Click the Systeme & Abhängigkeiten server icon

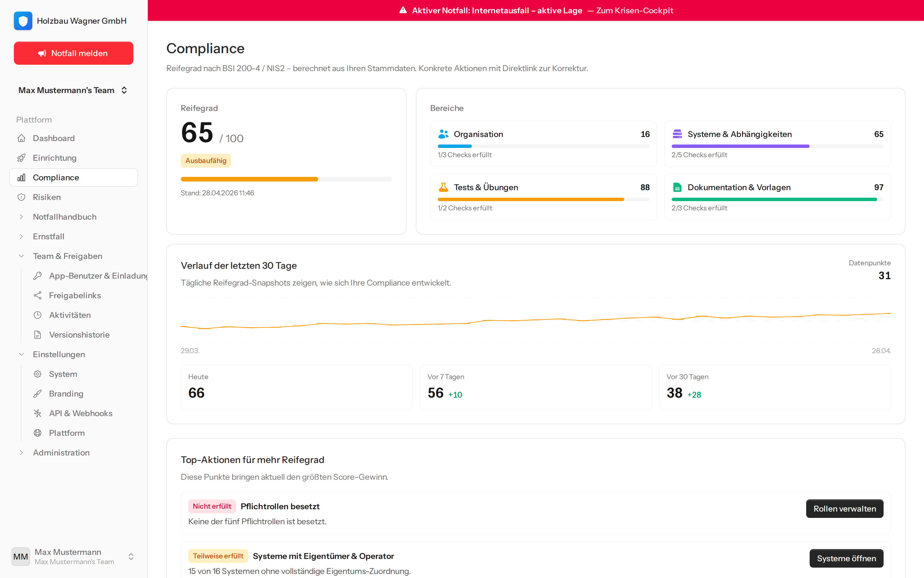point(677,134)
